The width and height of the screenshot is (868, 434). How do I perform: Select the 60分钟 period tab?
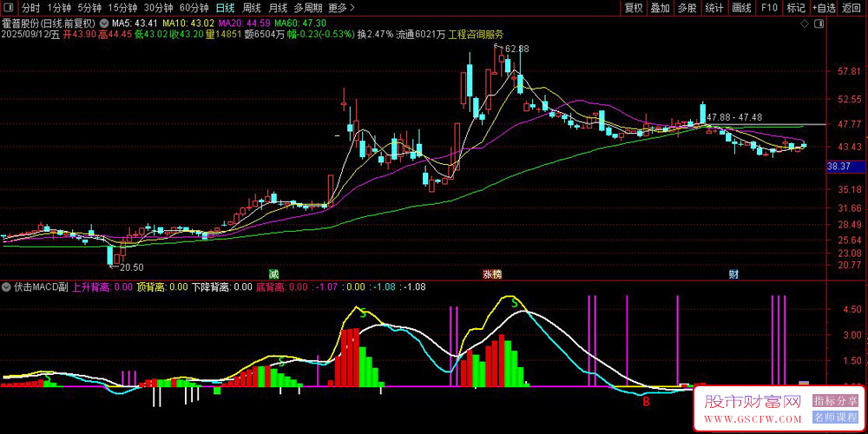194,8
